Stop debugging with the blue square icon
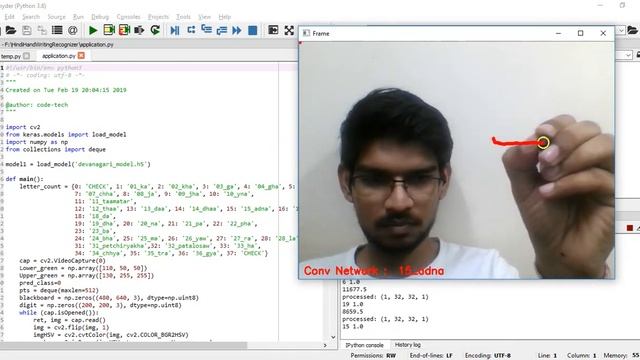 pyautogui.click(x=253, y=30)
